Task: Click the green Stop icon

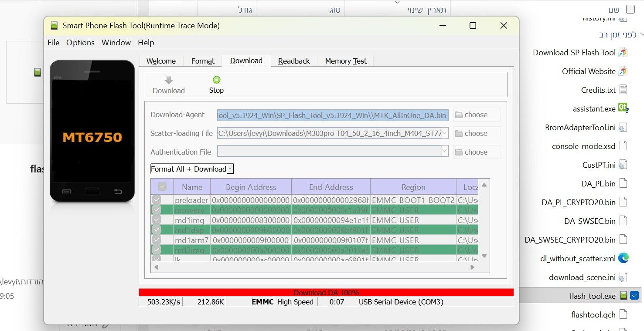Action: (216, 80)
